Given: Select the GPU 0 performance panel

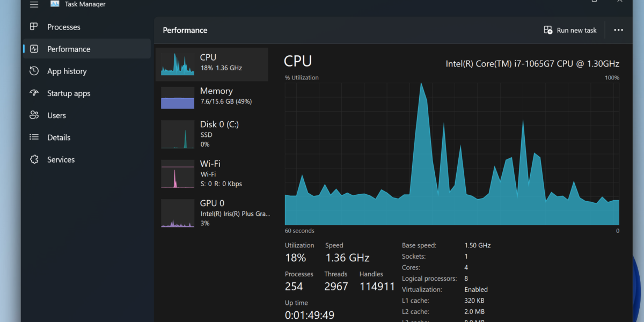Looking at the screenshot, I should pos(212,213).
